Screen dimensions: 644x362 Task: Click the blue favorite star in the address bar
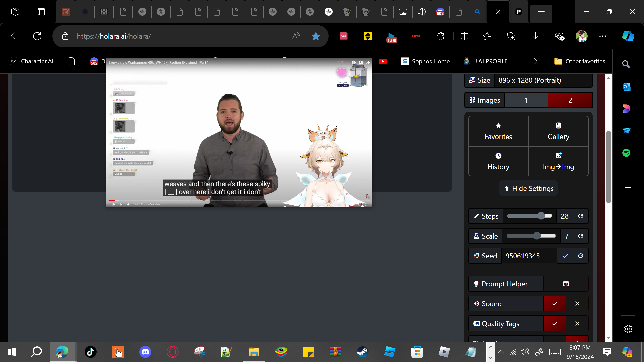coord(316,36)
